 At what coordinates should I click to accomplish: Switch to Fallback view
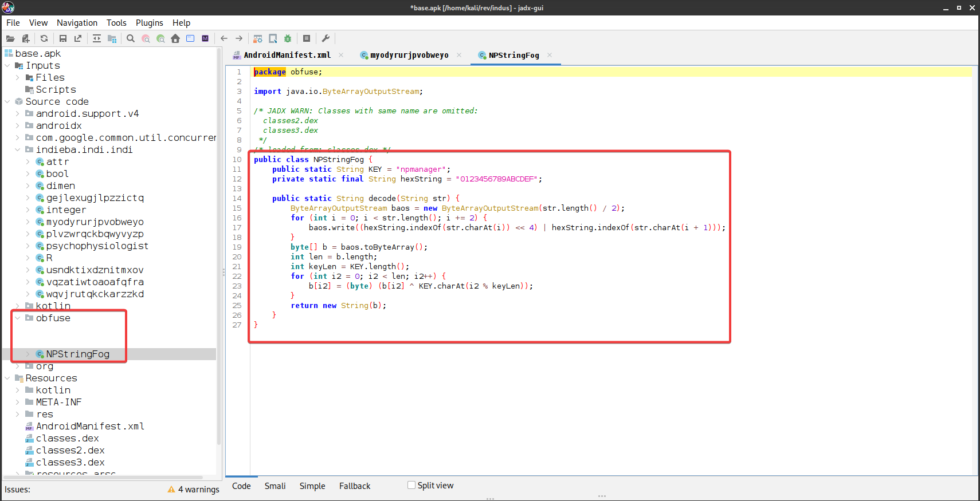click(x=355, y=486)
